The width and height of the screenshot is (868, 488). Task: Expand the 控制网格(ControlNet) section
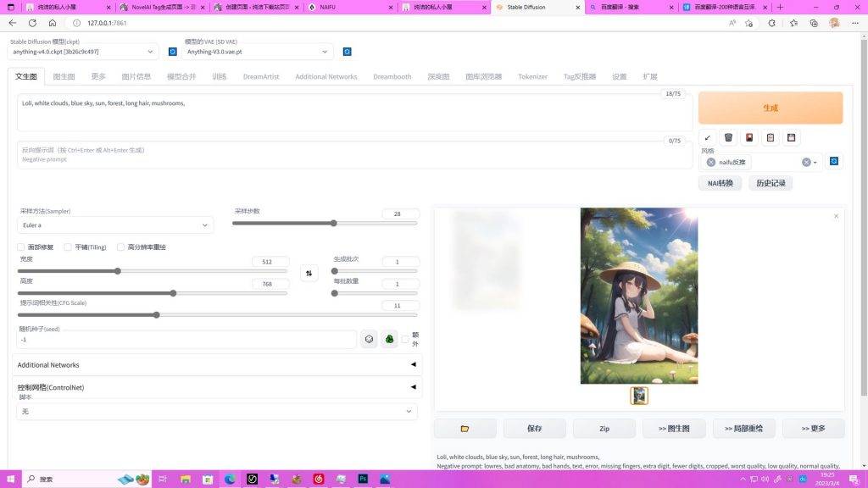tap(216, 387)
